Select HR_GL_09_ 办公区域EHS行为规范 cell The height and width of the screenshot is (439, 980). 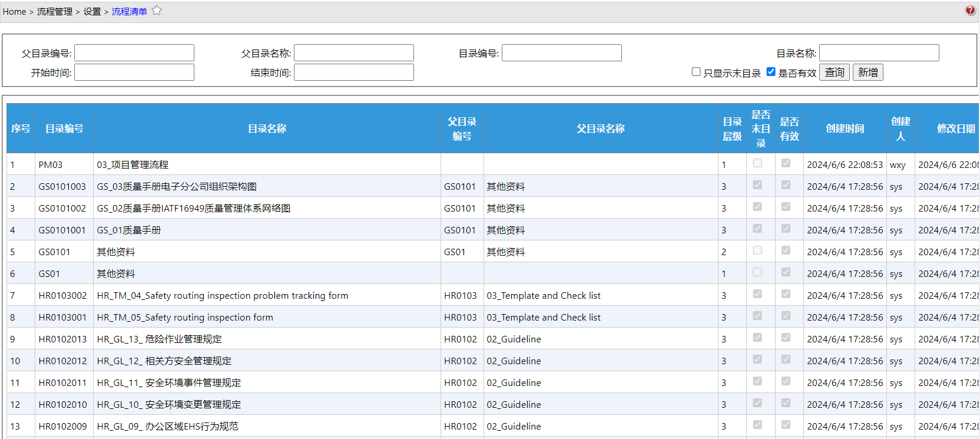click(267, 426)
